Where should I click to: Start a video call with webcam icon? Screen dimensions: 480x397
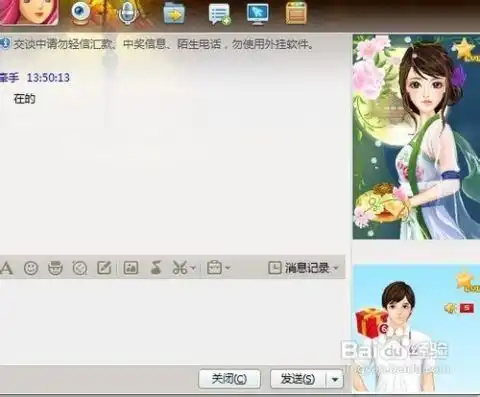(x=81, y=13)
